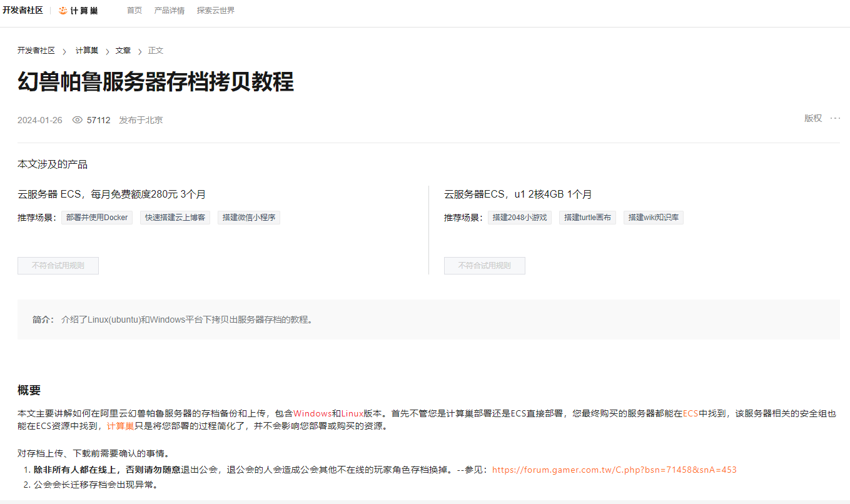Open the Linux link in the overview paragraph
Viewport: 850px width, 504px height.
tap(352, 413)
